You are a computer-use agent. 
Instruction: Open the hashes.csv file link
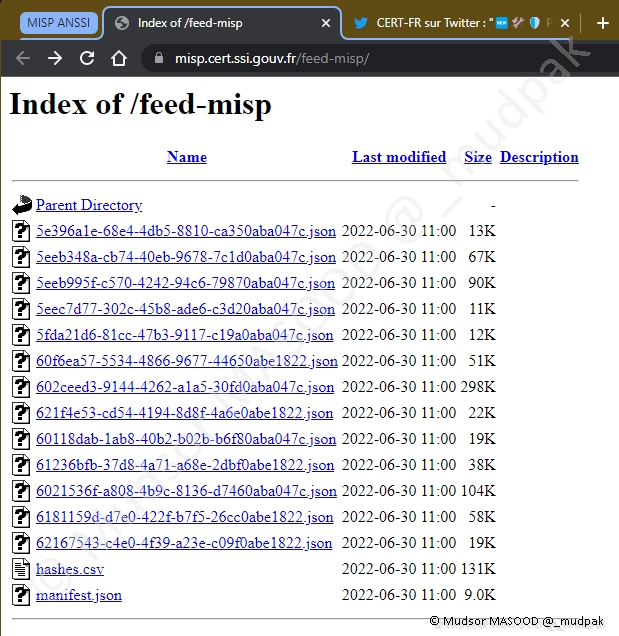(70, 569)
